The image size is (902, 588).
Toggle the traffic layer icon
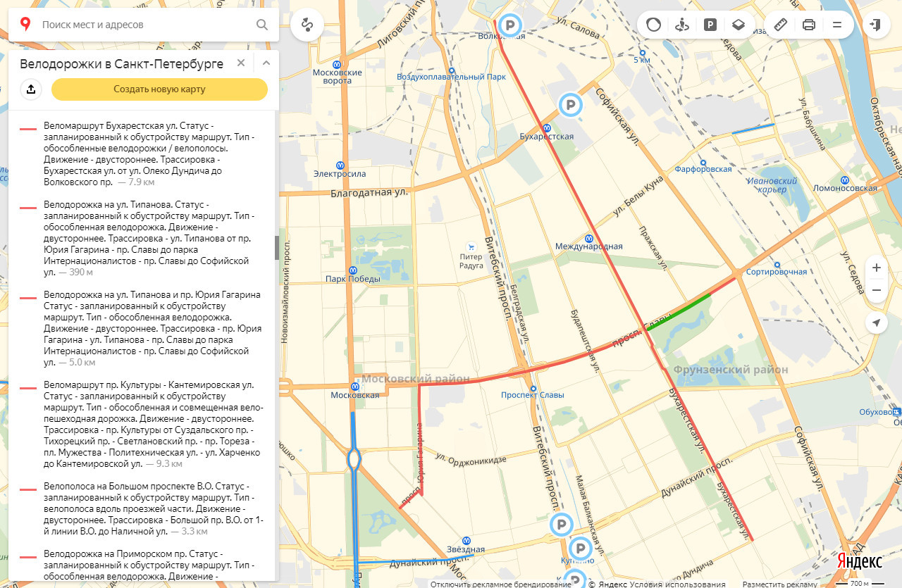[654, 25]
